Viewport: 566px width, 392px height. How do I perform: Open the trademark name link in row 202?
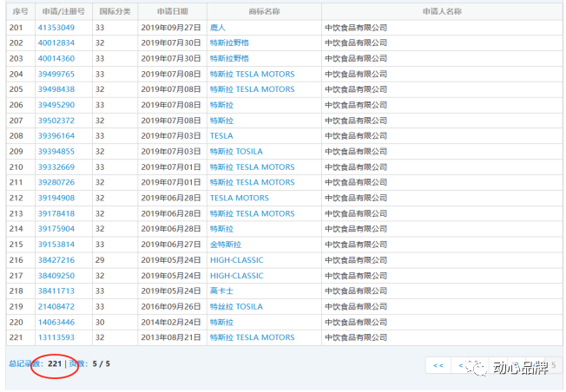click(229, 42)
